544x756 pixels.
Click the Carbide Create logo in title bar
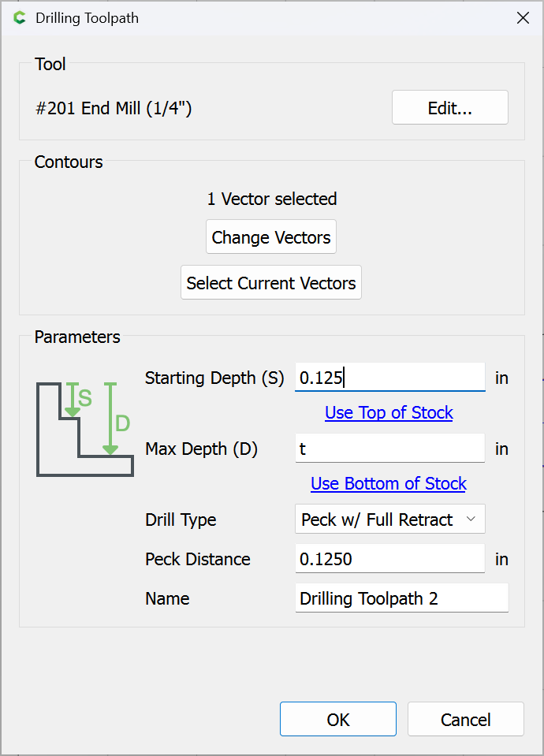(20, 17)
